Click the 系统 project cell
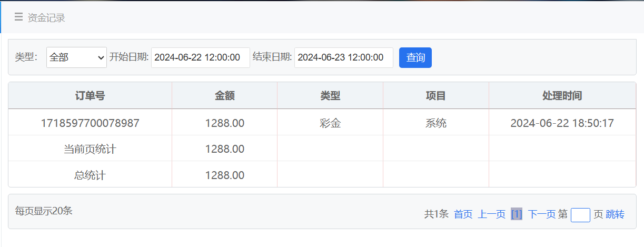644x247 pixels. point(435,123)
